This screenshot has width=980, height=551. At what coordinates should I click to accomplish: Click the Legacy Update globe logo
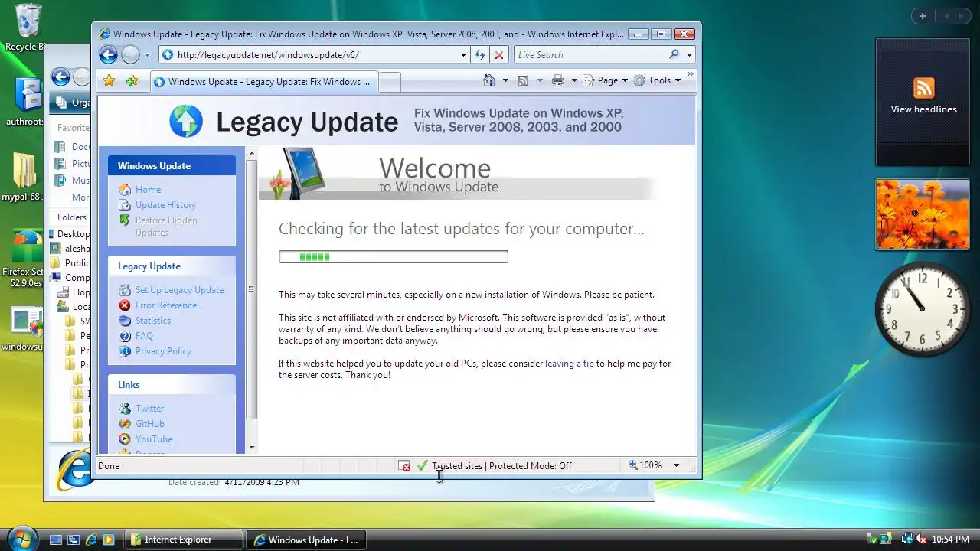186,121
